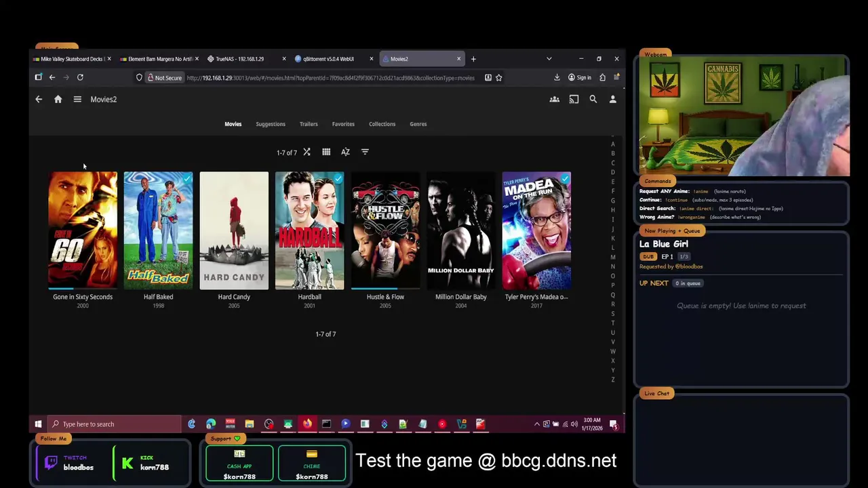Click the taskbar Type here to search box
This screenshot has width=868, height=488.
tap(115, 424)
